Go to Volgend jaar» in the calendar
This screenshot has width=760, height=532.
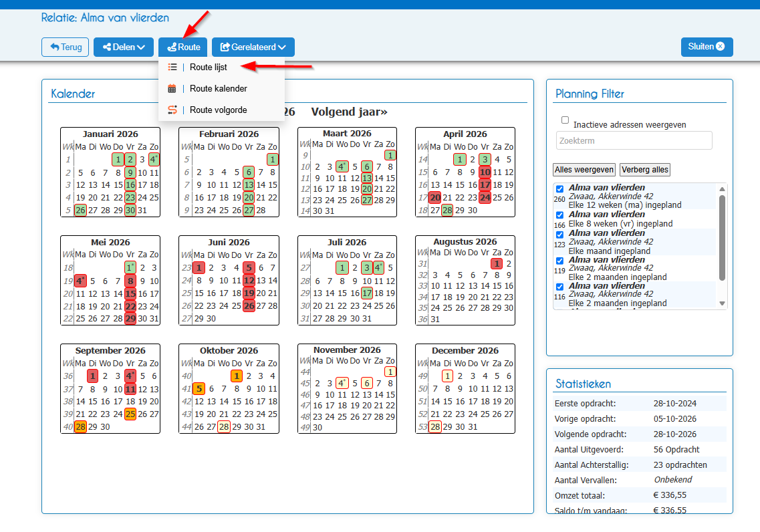(349, 112)
